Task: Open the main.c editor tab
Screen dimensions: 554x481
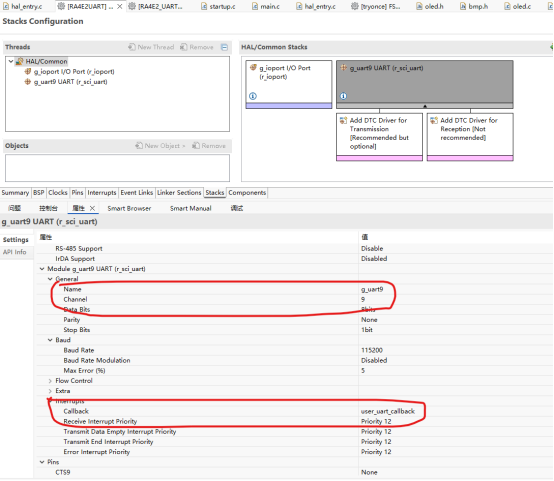Action: coord(266,6)
